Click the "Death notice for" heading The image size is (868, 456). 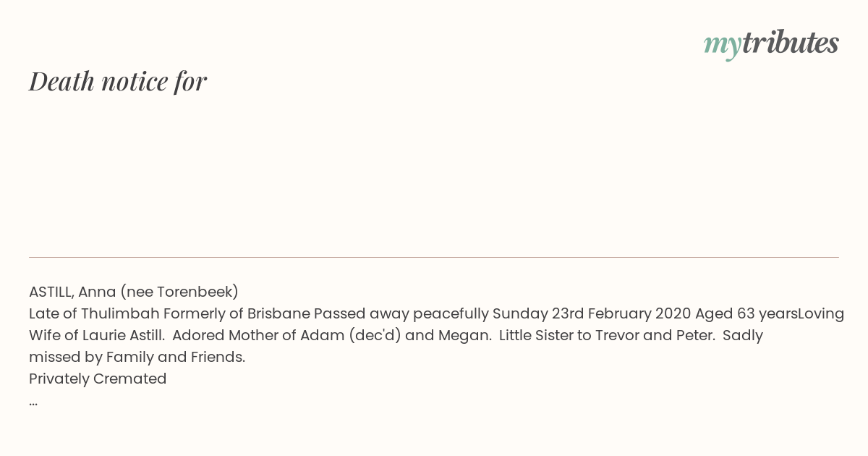tap(118, 81)
